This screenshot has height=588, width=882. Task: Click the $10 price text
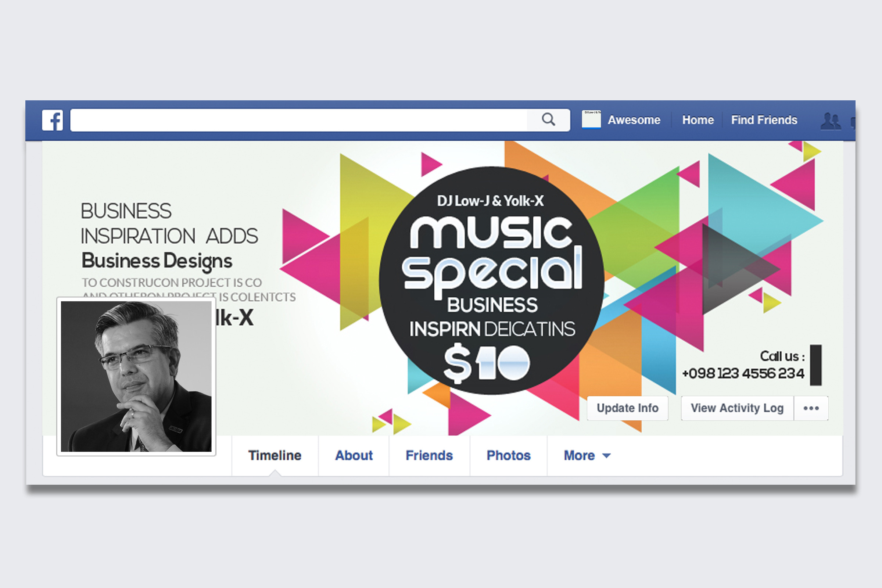click(x=486, y=363)
